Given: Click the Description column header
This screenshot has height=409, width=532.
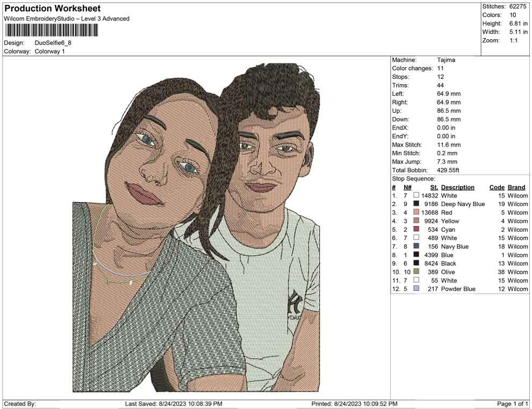Looking at the screenshot, I should click(457, 187).
